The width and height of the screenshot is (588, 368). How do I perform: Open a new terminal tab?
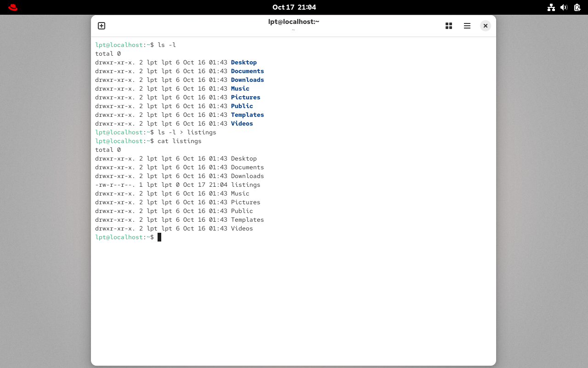click(x=101, y=26)
